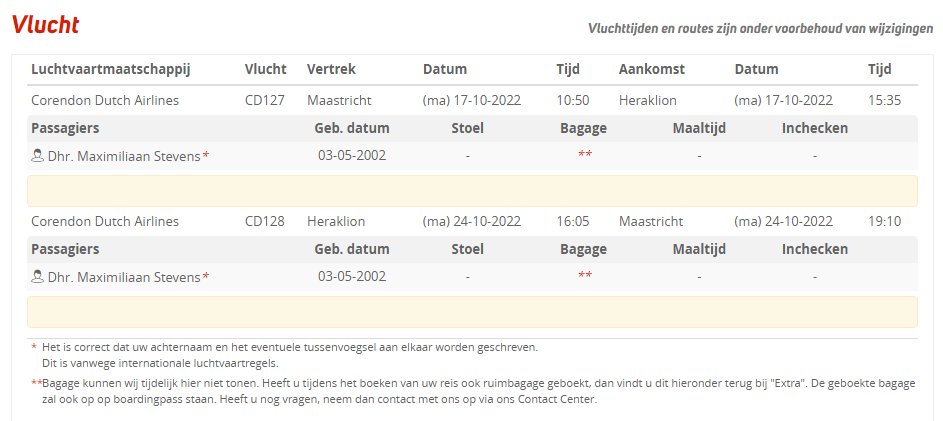
Task: Click red asterisk after second Maximiliaan Stevens
Action: tap(206, 277)
